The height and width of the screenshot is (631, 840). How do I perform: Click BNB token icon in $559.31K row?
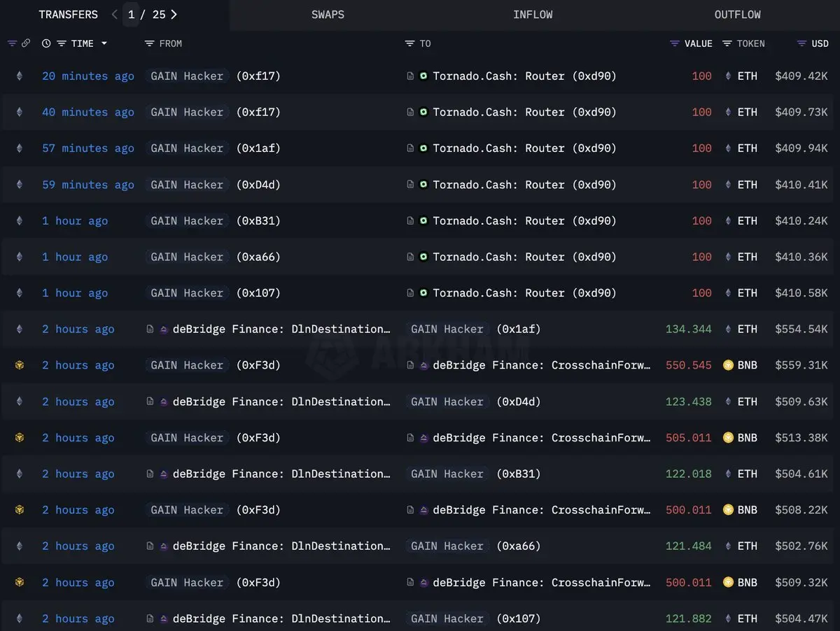tap(728, 365)
